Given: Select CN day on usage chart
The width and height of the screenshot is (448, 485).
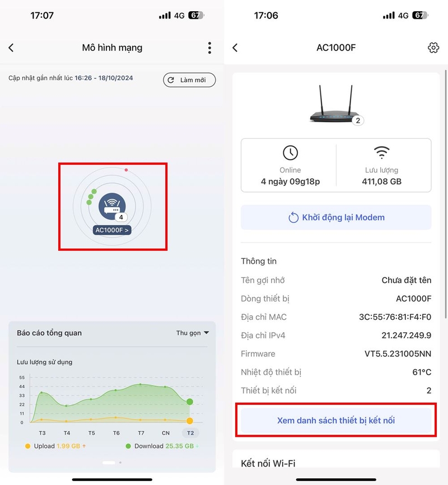Looking at the screenshot, I should (x=166, y=433).
